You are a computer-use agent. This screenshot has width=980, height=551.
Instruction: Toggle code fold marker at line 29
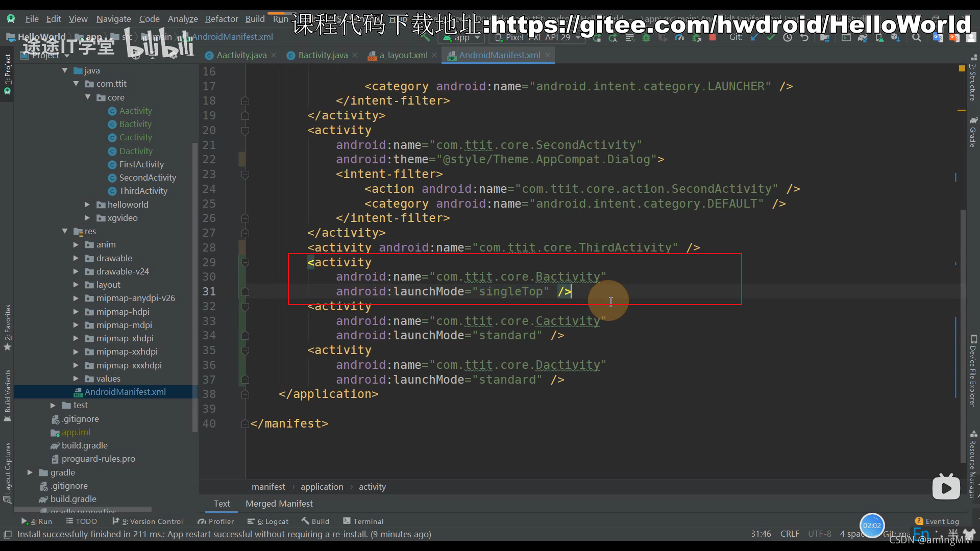pyautogui.click(x=245, y=263)
